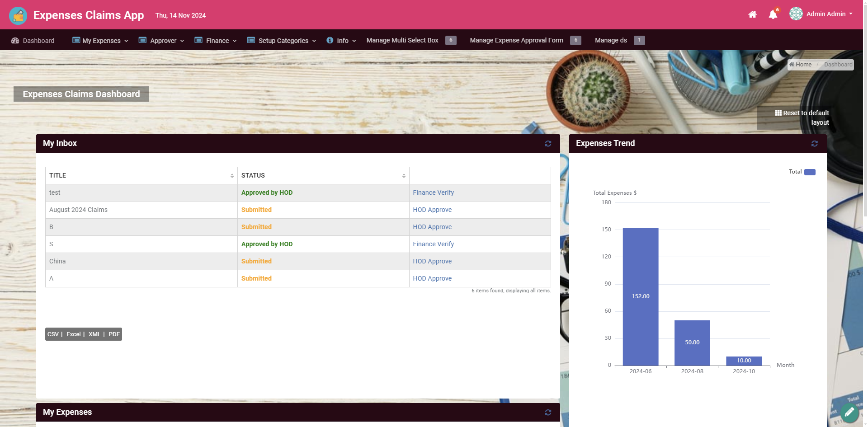
Task: Click HOD Approve for row A
Action: [432, 278]
